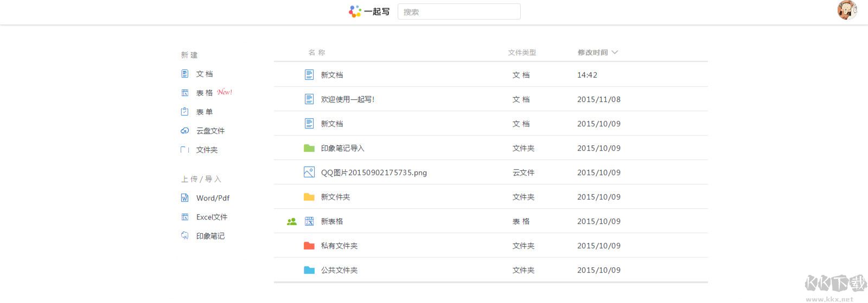This screenshot has width=868, height=303.
Task: Click 14:42 modification time
Action: 587,75
